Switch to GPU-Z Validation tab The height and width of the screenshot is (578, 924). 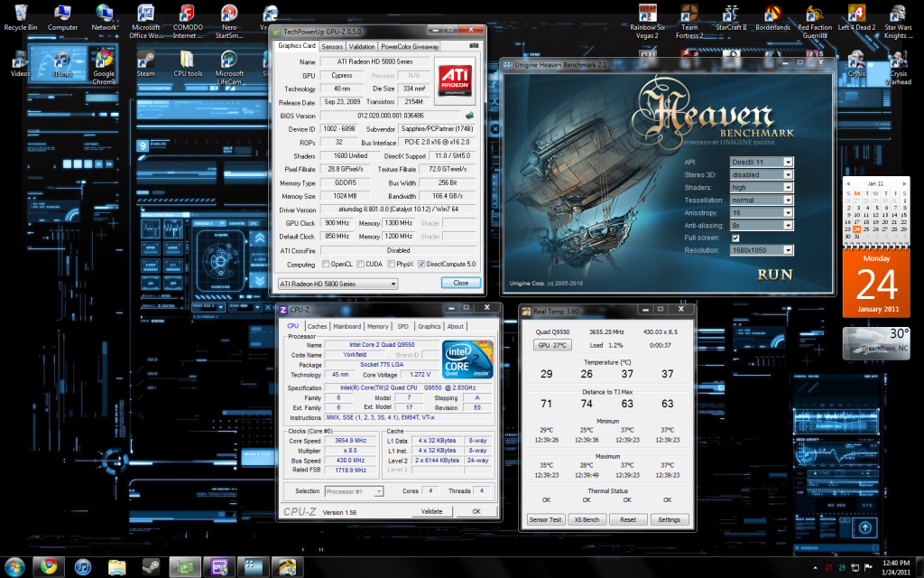click(361, 47)
